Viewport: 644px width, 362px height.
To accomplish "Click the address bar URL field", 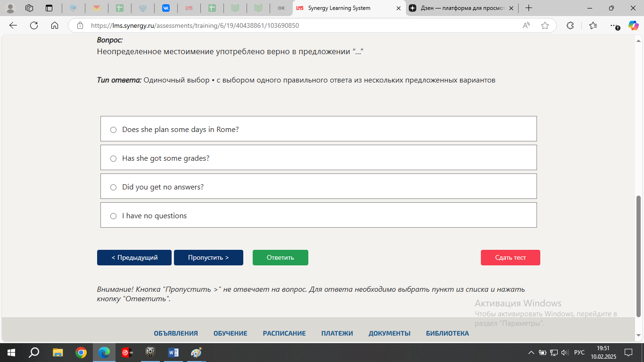I will pyautogui.click(x=302, y=26).
